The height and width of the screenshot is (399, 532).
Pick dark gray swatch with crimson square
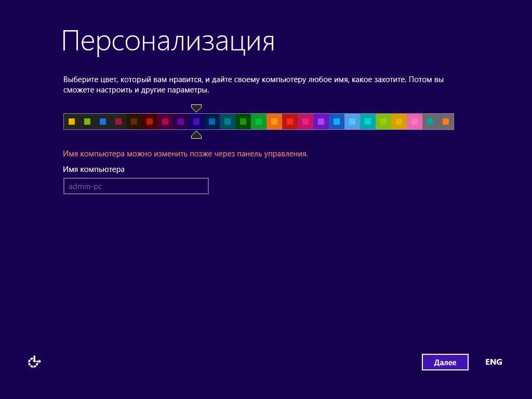pos(118,122)
